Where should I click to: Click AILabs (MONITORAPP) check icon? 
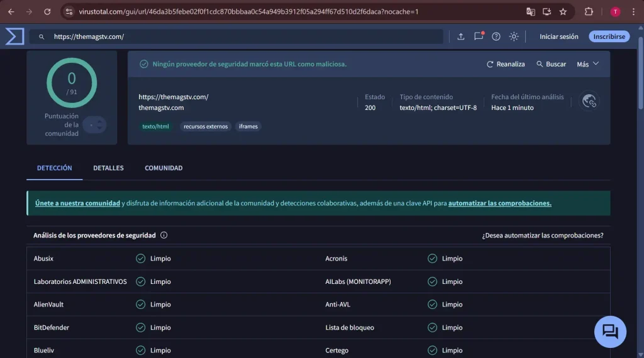pos(432,281)
